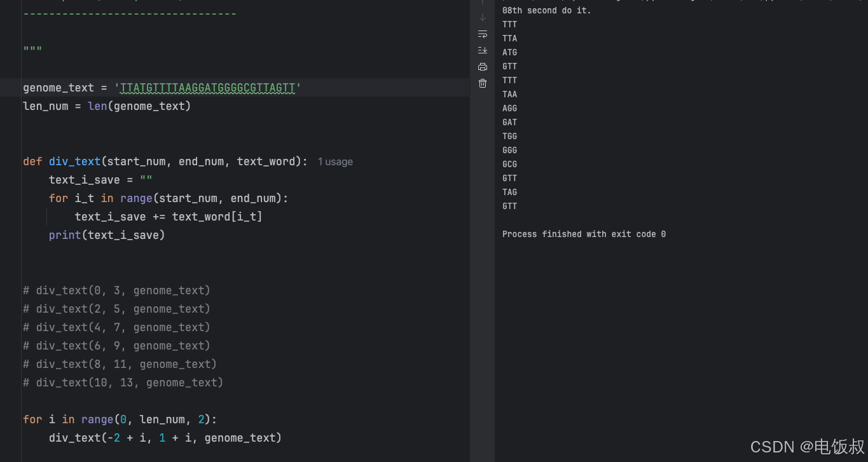This screenshot has width=868, height=462.
Task: Click the 'TGG' console output line
Action: (x=509, y=137)
